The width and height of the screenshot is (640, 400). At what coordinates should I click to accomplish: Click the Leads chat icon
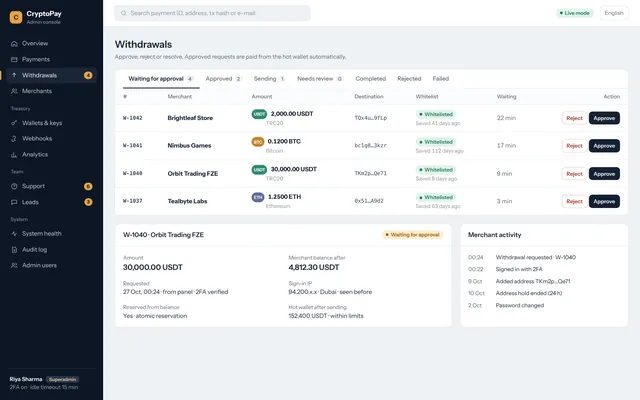pyautogui.click(x=14, y=202)
